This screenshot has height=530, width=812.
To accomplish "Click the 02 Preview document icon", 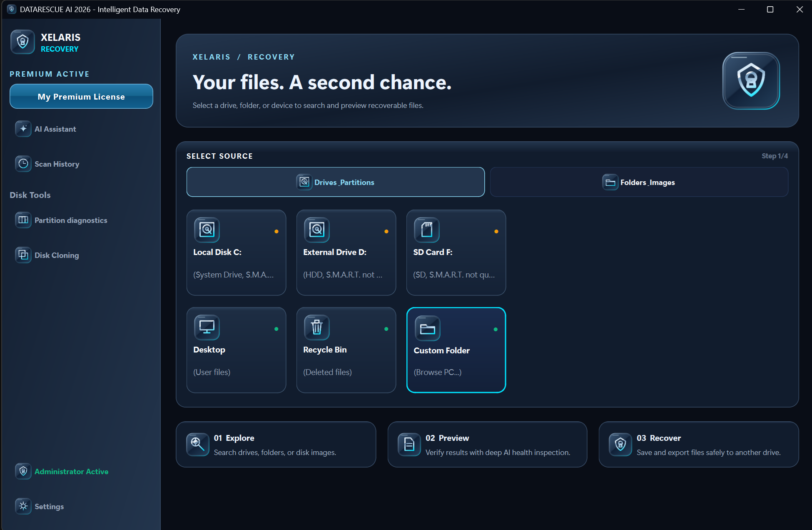I will point(409,445).
